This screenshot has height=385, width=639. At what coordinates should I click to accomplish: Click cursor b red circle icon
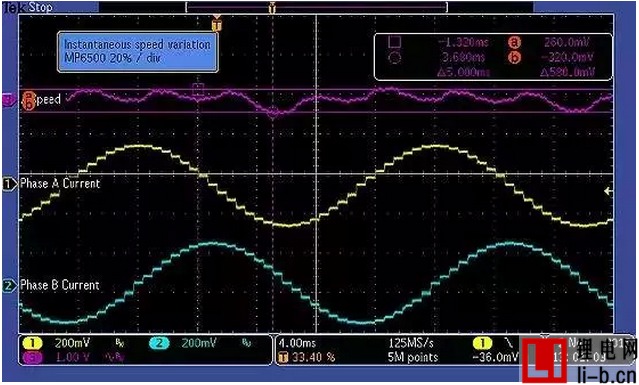(514, 58)
